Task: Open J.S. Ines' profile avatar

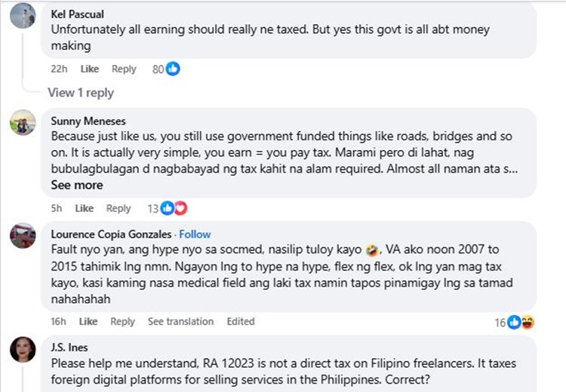Action: 23,349
